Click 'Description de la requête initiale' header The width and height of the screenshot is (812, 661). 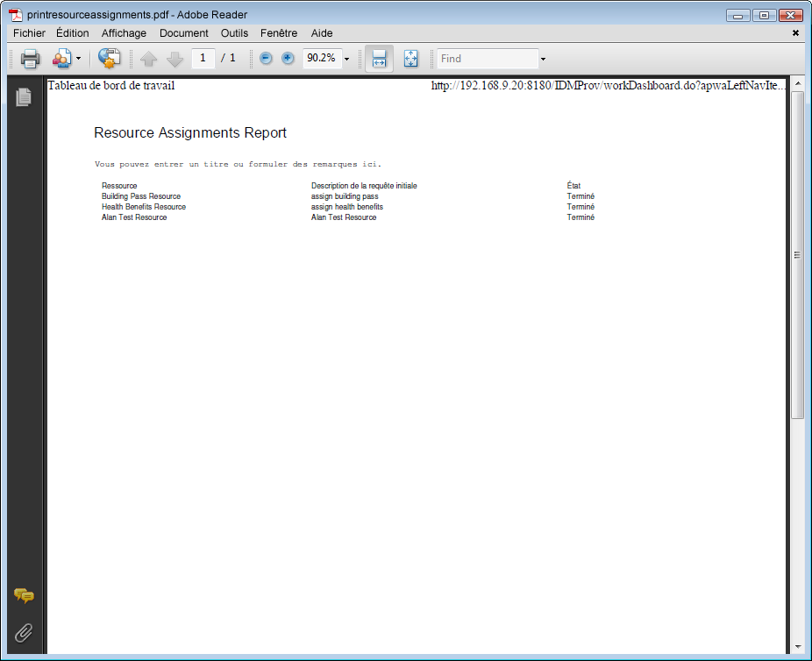[x=364, y=186]
